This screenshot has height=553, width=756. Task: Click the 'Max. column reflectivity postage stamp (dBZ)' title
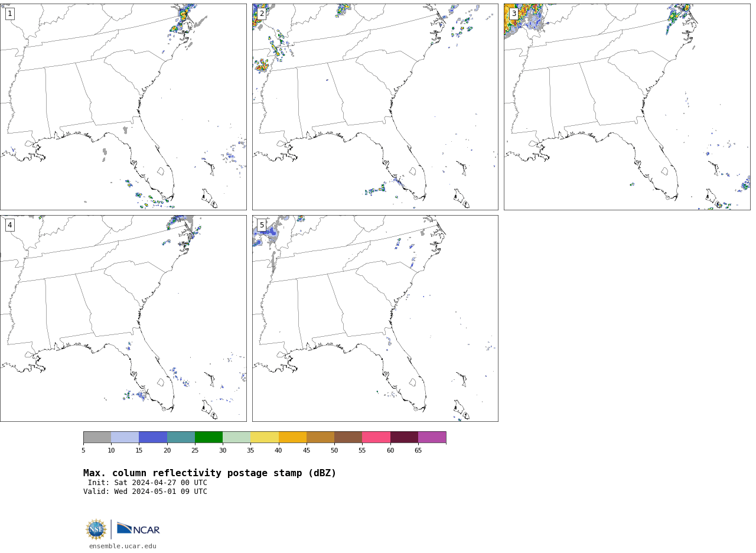click(210, 473)
